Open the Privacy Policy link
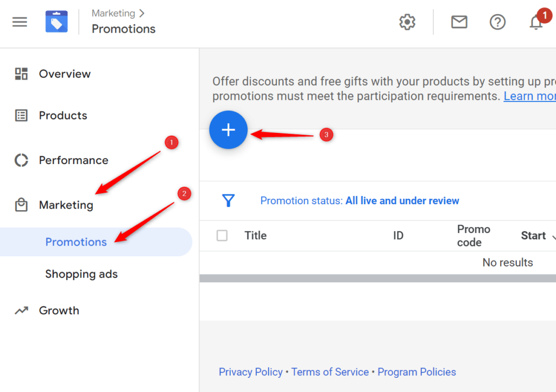The image size is (556, 392). click(x=250, y=372)
